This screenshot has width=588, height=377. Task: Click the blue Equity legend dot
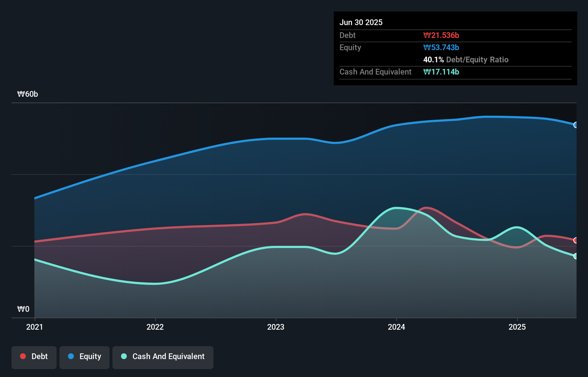point(71,356)
